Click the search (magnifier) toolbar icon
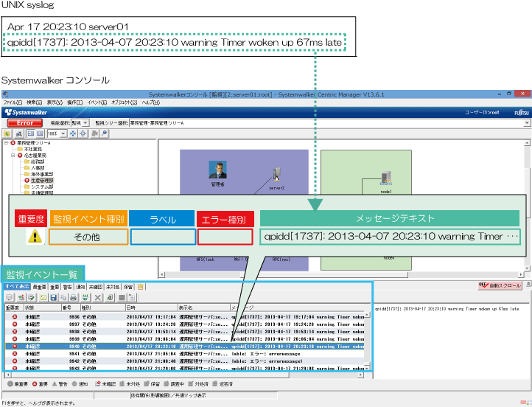Screen dimensions: 532x407 pyautogui.click(x=104, y=133)
